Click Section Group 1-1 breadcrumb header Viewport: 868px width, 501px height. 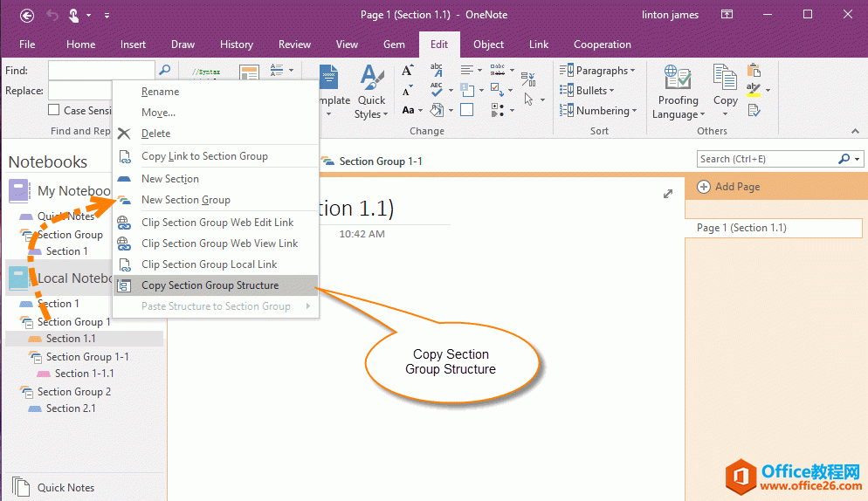tap(381, 161)
